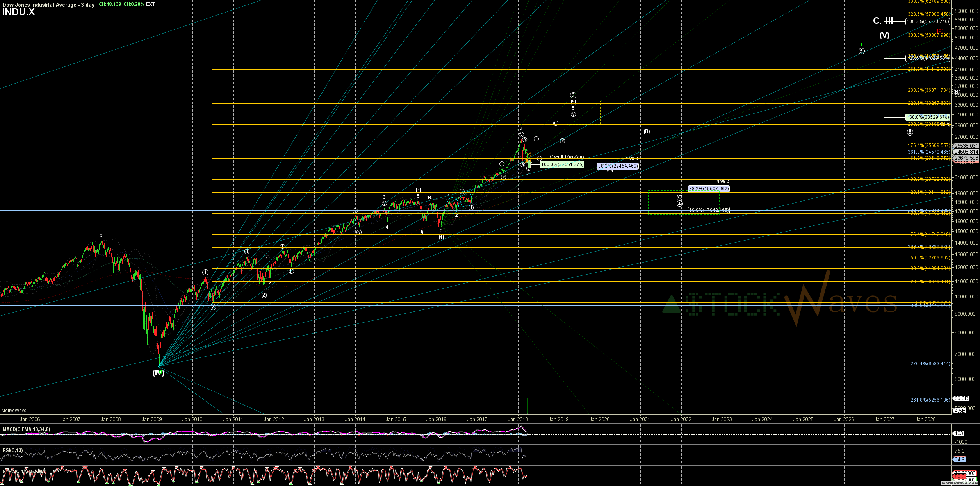Click the 50.0%(17042.465) Fibonacci label
Viewport: 980px width, 486px height.
[x=708, y=210]
